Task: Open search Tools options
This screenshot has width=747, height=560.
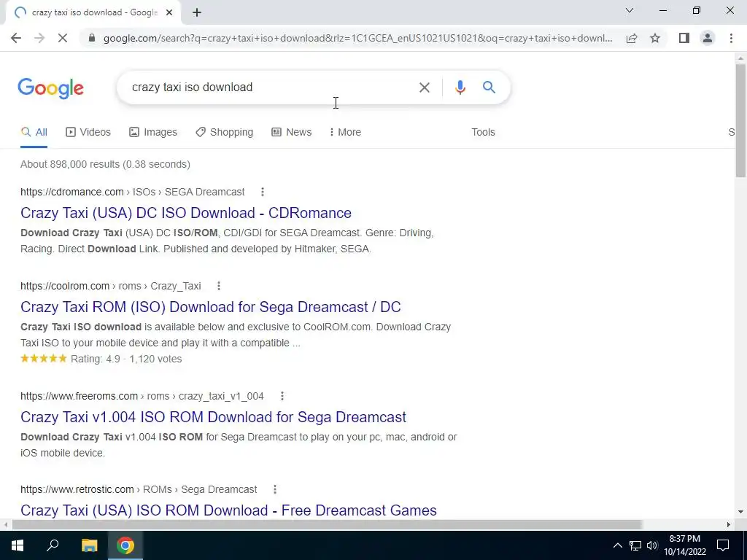Action: click(x=483, y=133)
